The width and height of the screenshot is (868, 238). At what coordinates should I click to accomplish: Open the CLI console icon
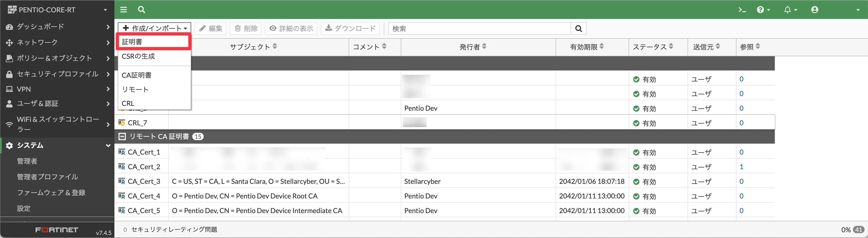(x=742, y=10)
